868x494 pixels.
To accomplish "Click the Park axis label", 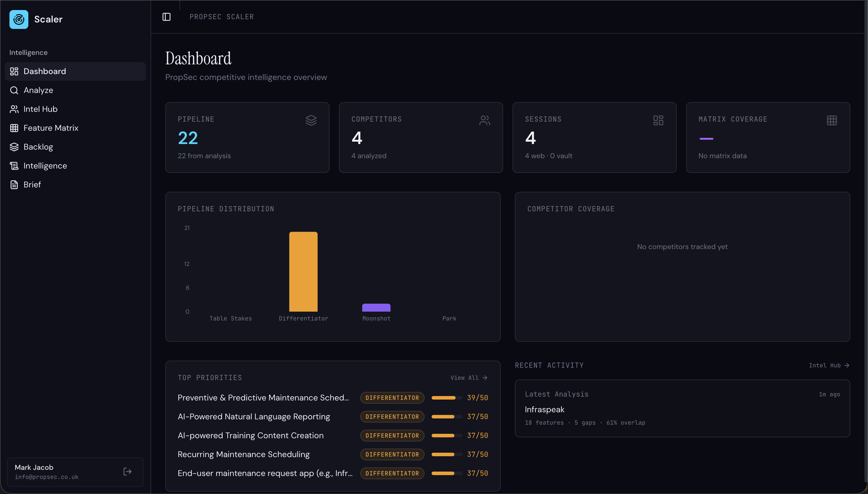I will pyautogui.click(x=449, y=319).
